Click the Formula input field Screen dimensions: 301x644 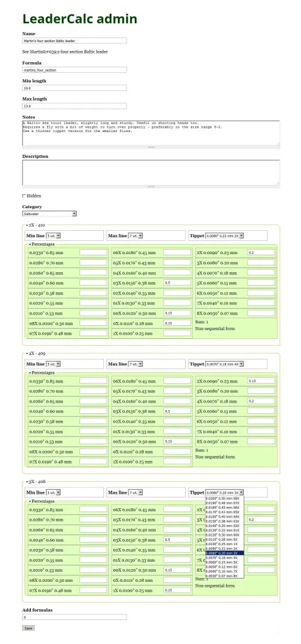pyautogui.click(x=74, y=70)
